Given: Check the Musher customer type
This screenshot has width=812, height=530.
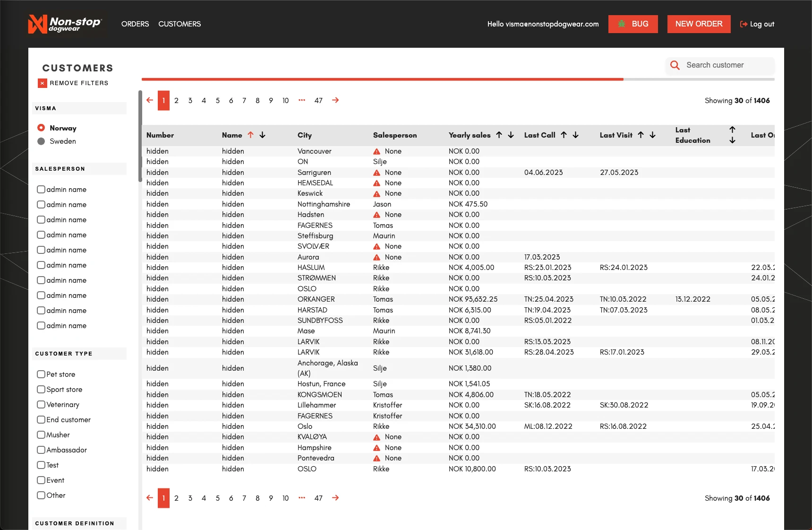Looking at the screenshot, I should [x=41, y=434].
